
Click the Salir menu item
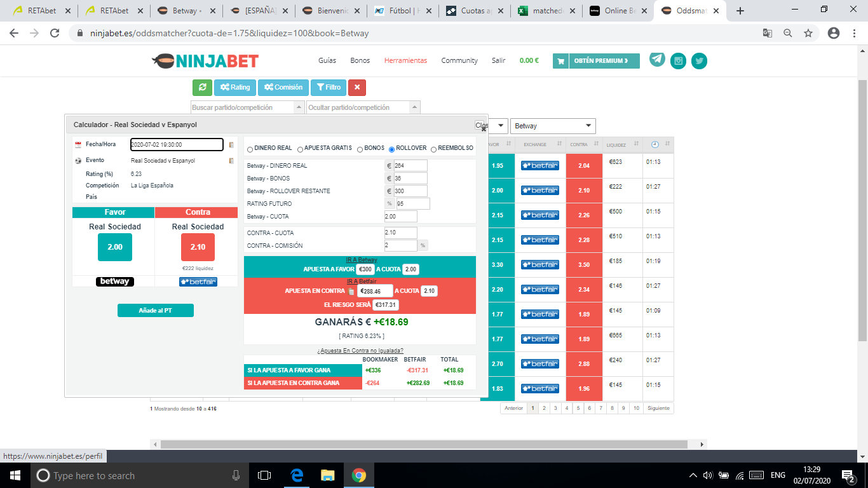498,60
